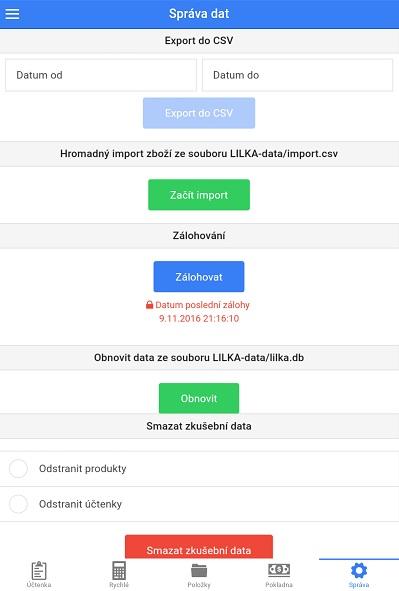This screenshot has width=399, height=591.
Task: Select the Správa gear icon
Action: (x=359, y=570)
